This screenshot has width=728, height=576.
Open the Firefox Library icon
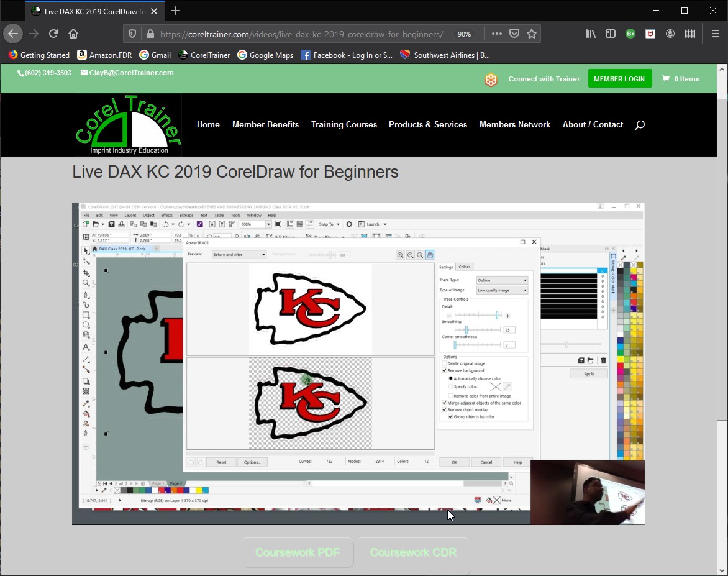coord(591,34)
